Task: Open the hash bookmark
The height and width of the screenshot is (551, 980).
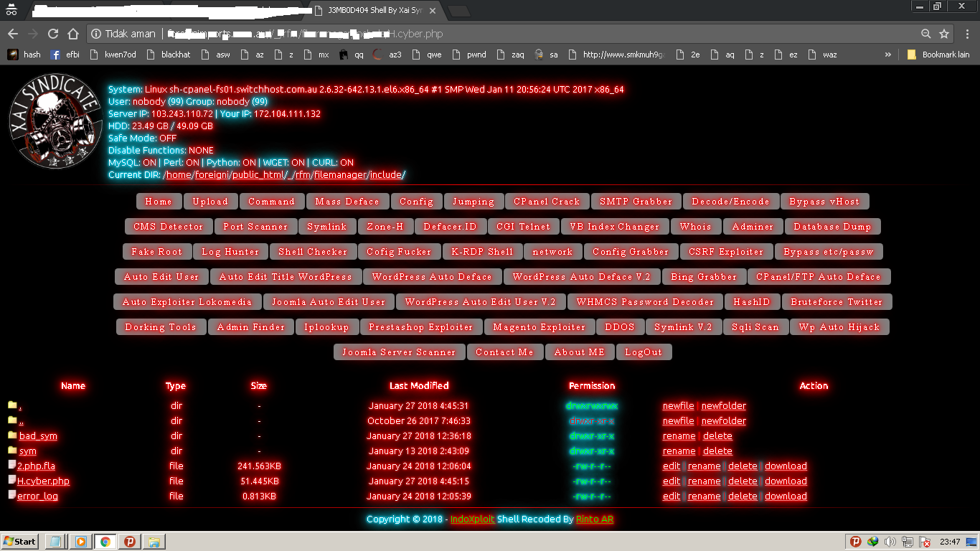Action: (24, 55)
